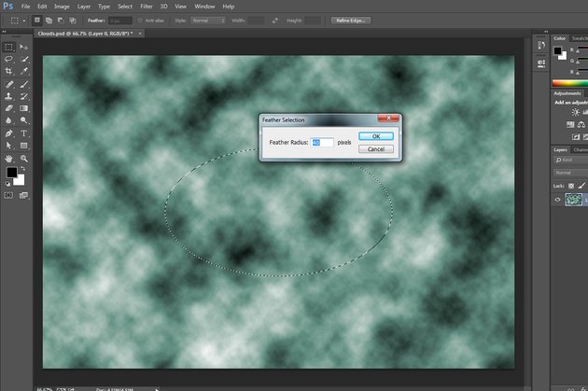
Task: Select the Zoom tool
Action: point(24,159)
